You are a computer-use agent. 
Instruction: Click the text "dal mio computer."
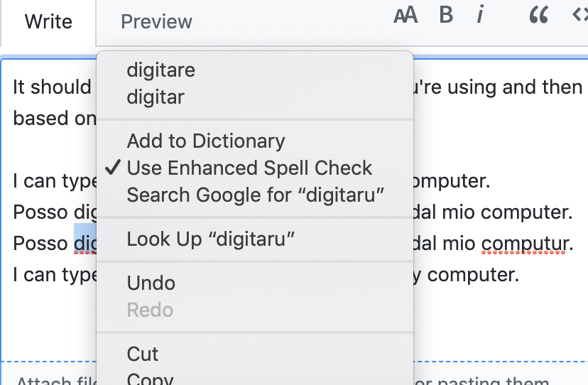492,212
